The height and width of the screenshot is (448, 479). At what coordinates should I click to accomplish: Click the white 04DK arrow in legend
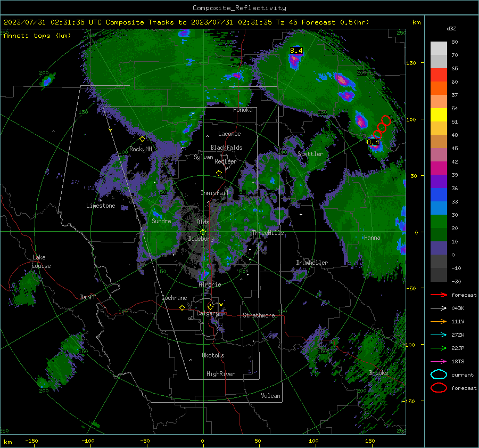tap(439, 308)
